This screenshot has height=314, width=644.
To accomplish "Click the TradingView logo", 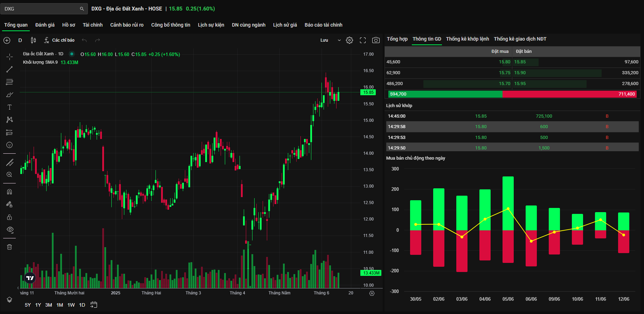I will tap(30, 278).
